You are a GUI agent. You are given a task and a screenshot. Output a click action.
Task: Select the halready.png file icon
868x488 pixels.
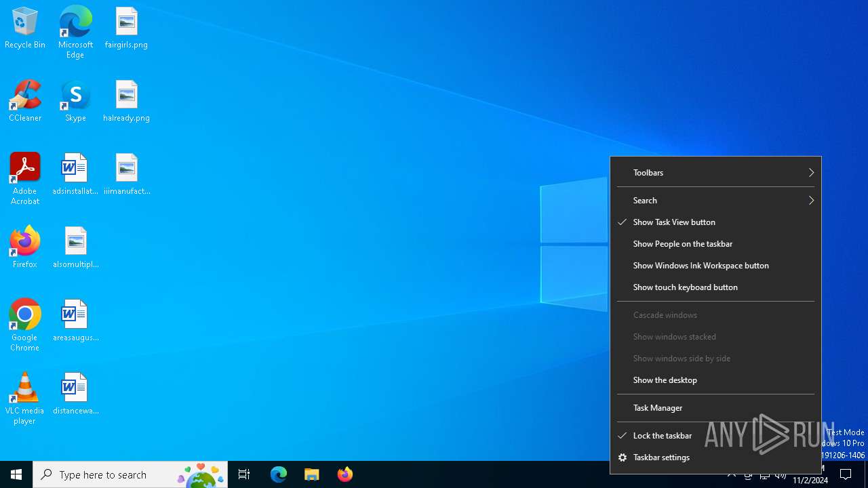(x=126, y=102)
